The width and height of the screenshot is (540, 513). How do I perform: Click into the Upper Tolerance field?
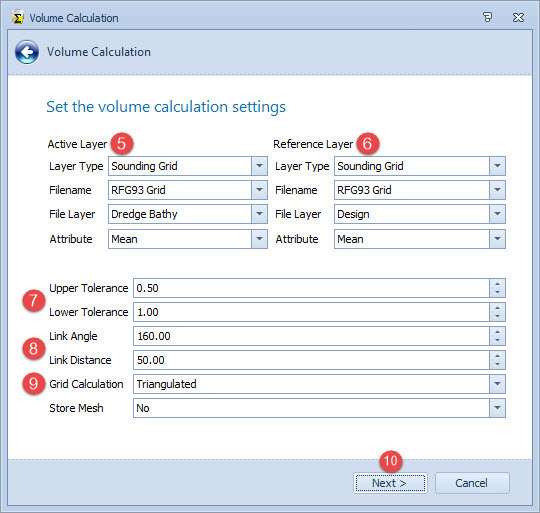click(x=311, y=288)
